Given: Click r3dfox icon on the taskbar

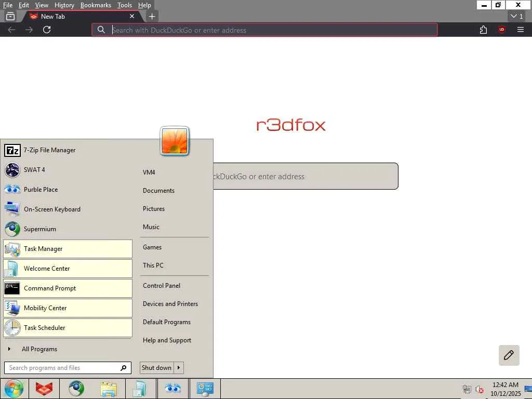Looking at the screenshot, I should (x=44, y=389).
